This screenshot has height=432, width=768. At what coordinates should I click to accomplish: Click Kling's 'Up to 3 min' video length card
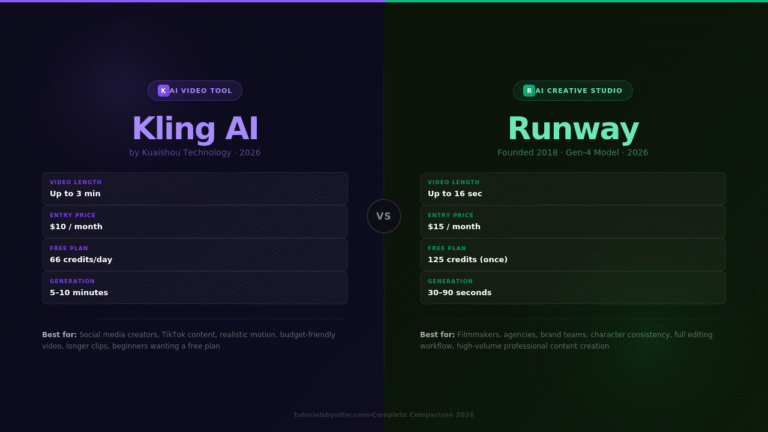(195, 189)
